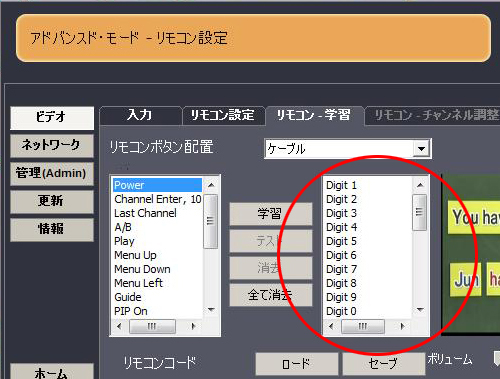This screenshot has height=379, width=500.
Task: Select Channel Enter, 10 in list
Action: click(x=158, y=199)
